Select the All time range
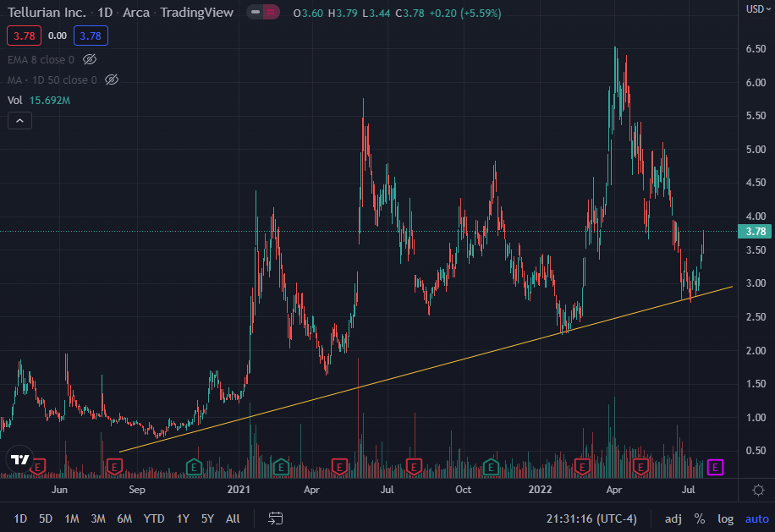 (233, 518)
